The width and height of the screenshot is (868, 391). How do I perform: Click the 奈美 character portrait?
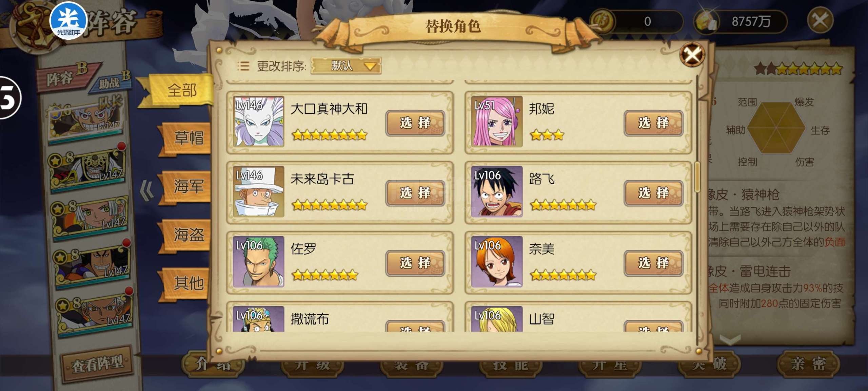pos(497,262)
